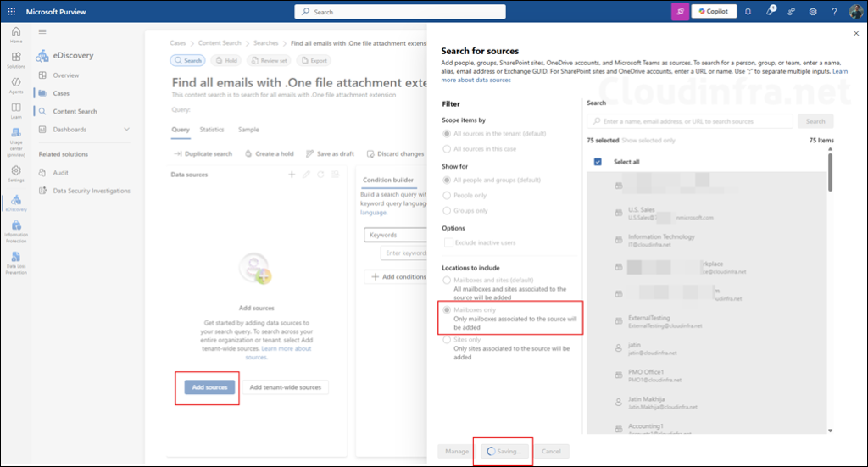This screenshot has height=467, width=868.
Task: Open Data Security Investigations
Action: coord(92,191)
